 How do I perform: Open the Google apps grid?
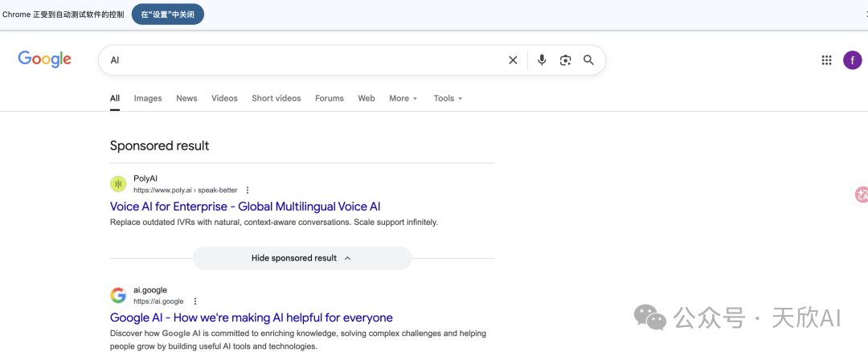(x=826, y=60)
